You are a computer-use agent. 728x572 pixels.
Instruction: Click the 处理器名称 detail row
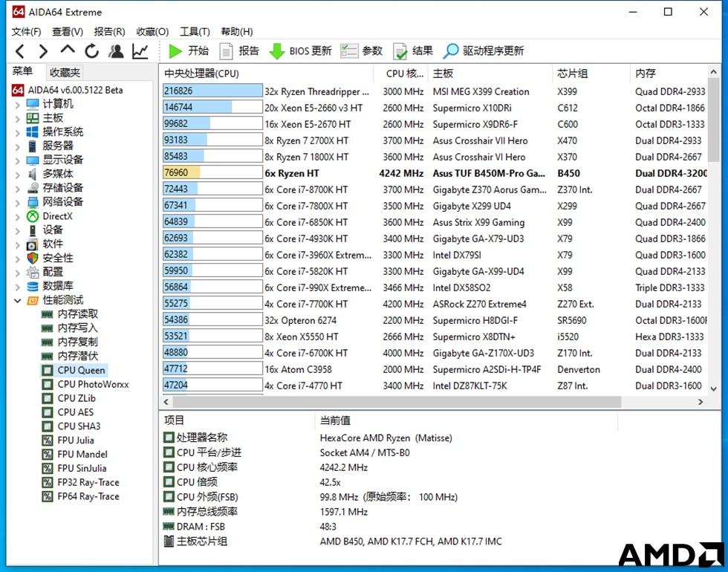(x=390, y=438)
